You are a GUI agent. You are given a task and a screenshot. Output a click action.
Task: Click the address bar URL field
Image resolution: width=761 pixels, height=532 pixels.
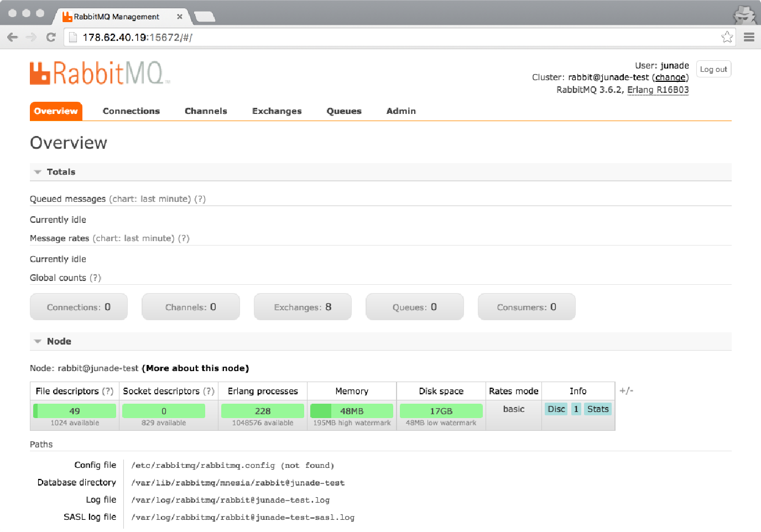(398, 37)
